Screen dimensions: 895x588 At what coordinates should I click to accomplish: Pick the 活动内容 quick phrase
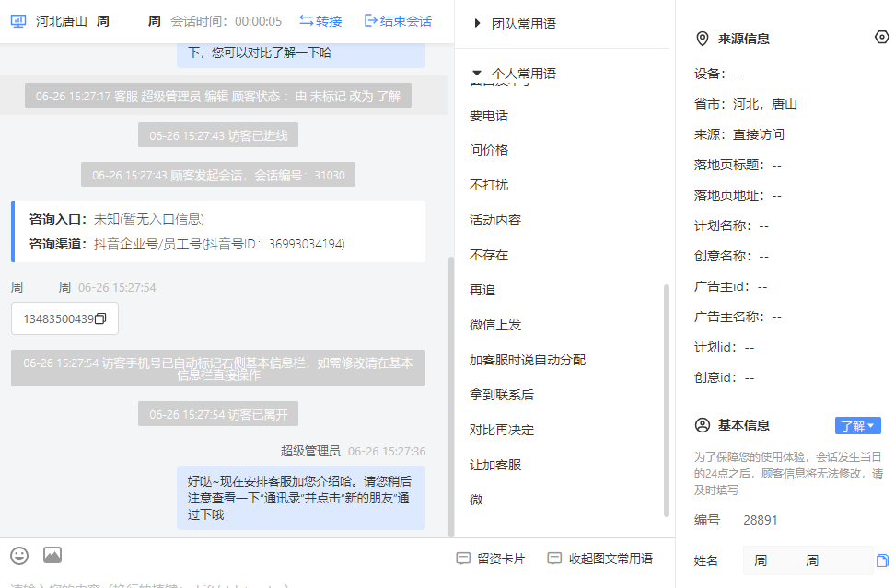click(x=494, y=220)
